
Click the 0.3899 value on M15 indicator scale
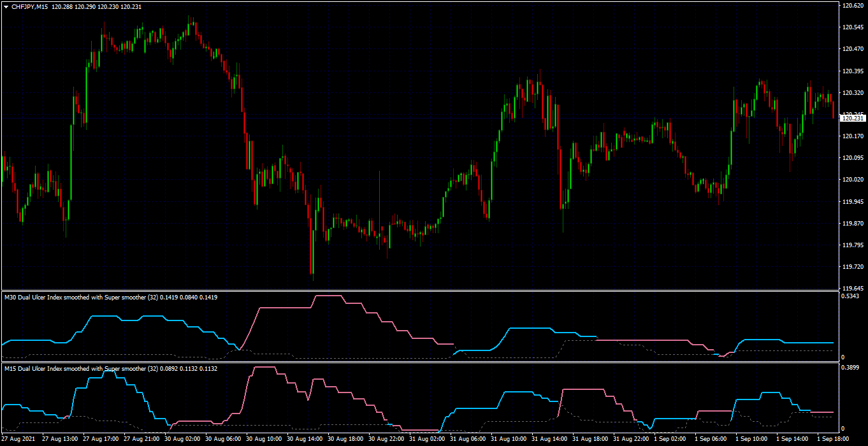pyautogui.click(x=851, y=368)
